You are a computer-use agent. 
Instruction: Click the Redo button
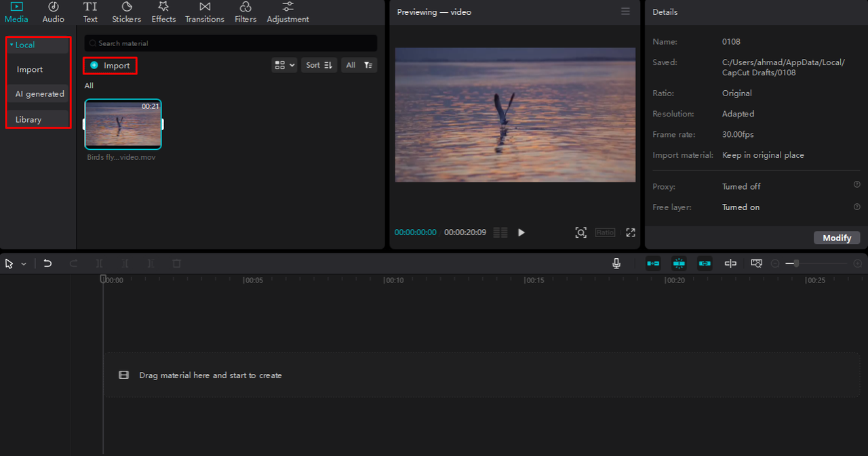click(73, 264)
